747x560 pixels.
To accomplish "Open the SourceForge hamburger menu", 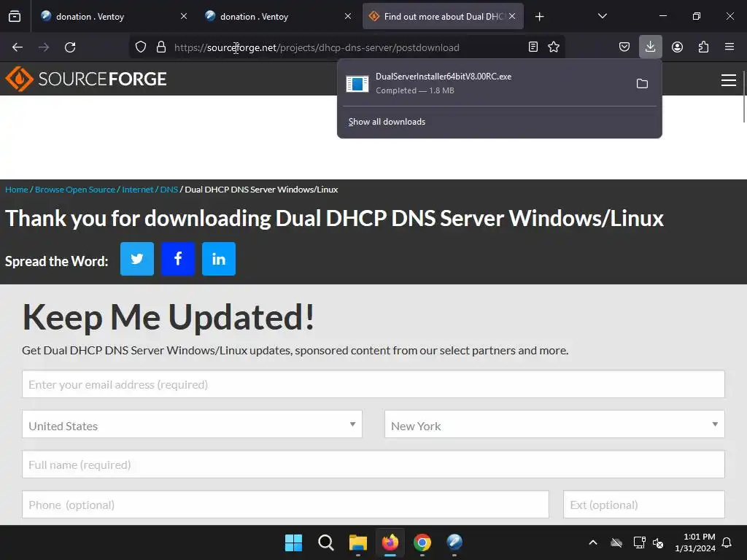I will (x=729, y=80).
